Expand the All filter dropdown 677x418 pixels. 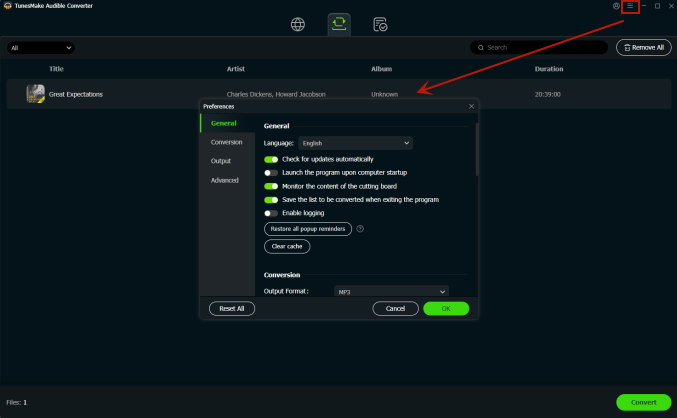[41, 48]
